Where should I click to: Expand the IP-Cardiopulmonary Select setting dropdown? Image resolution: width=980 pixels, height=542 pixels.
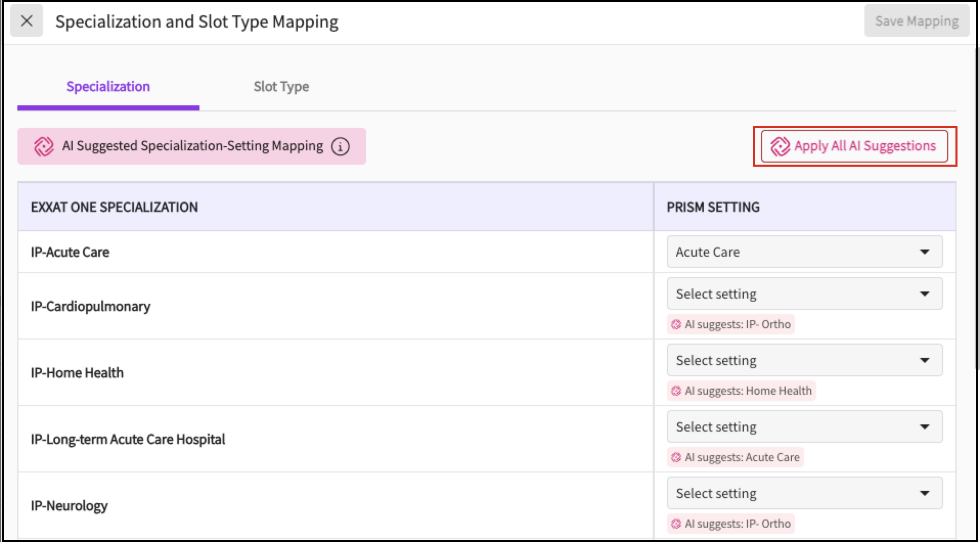point(804,293)
